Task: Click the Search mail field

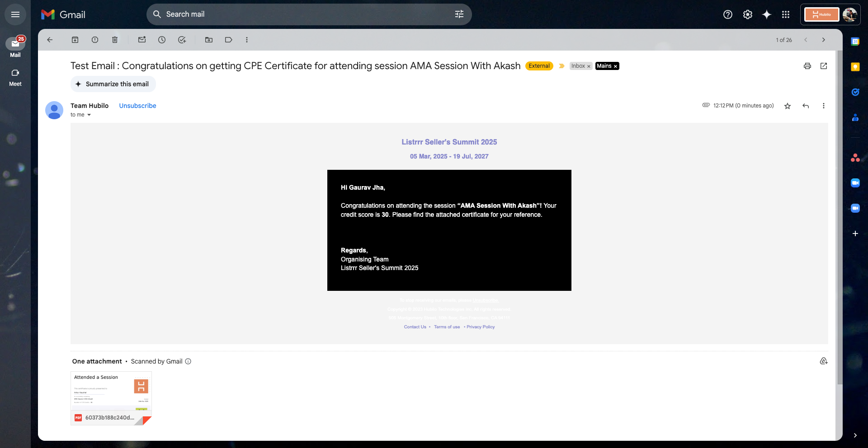Action: tap(309, 14)
